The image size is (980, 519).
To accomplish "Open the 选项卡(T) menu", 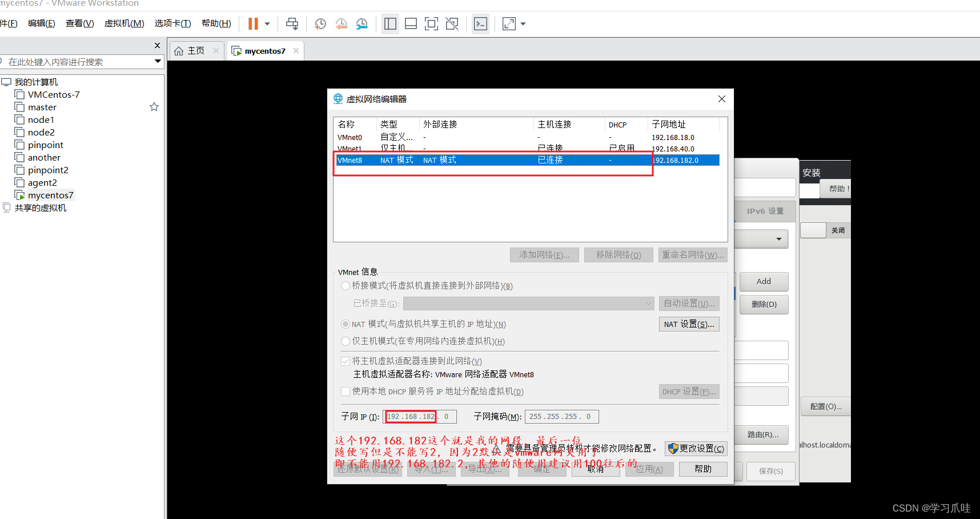I will tap(172, 23).
